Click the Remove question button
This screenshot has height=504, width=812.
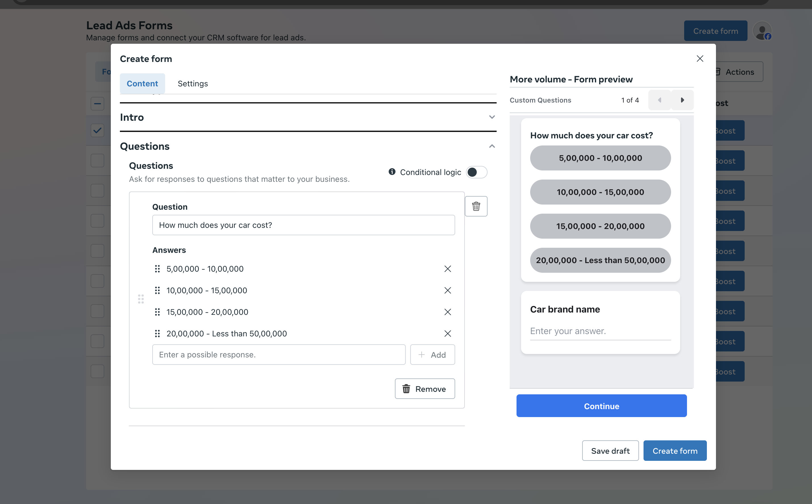pyautogui.click(x=425, y=389)
